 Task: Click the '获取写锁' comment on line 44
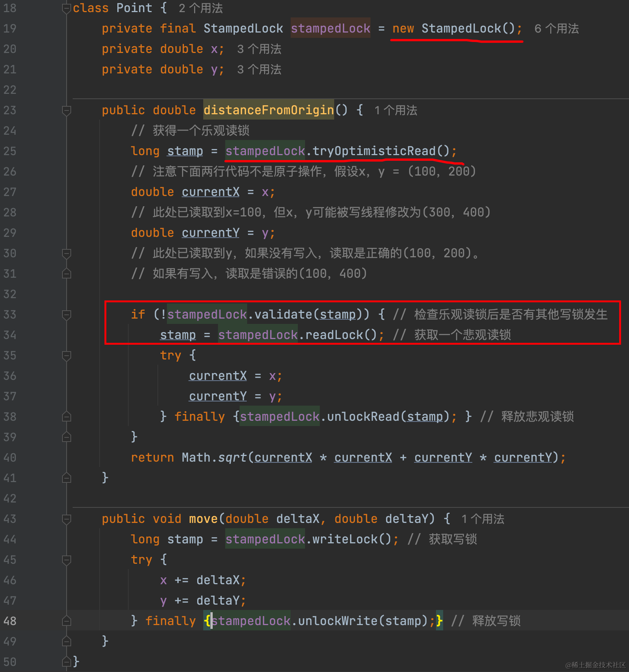tap(442, 539)
